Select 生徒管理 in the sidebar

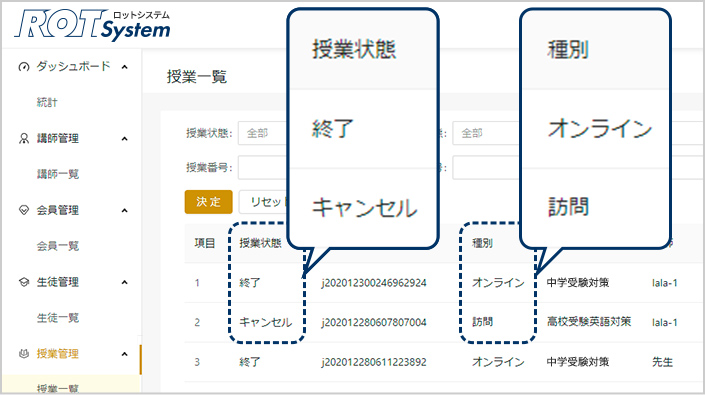tap(58, 282)
